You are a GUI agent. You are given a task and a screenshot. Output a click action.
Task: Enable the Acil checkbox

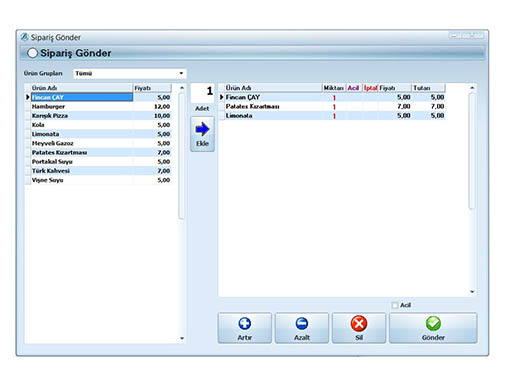point(395,305)
